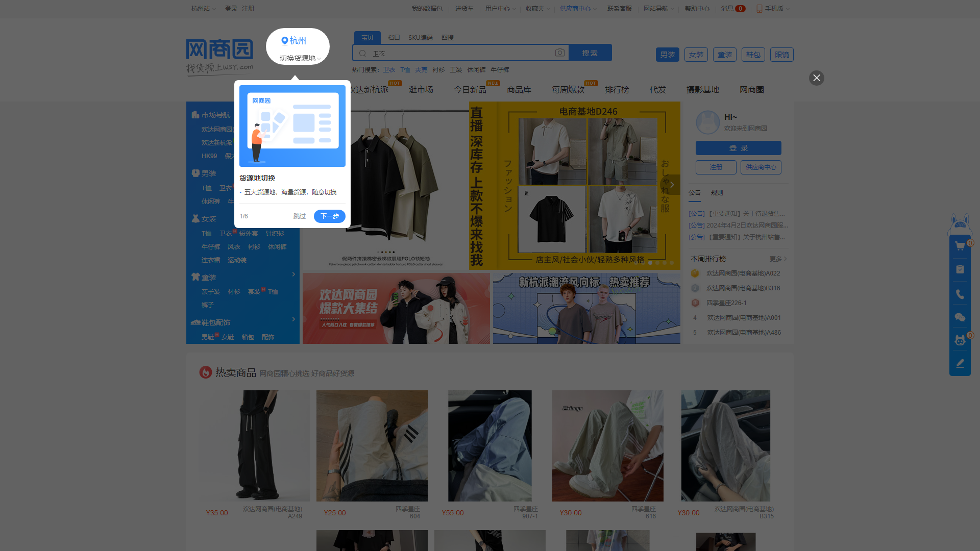Open the 杭州站 station dropdown
This screenshot has width=980, height=551.
(x=203, y=9)
